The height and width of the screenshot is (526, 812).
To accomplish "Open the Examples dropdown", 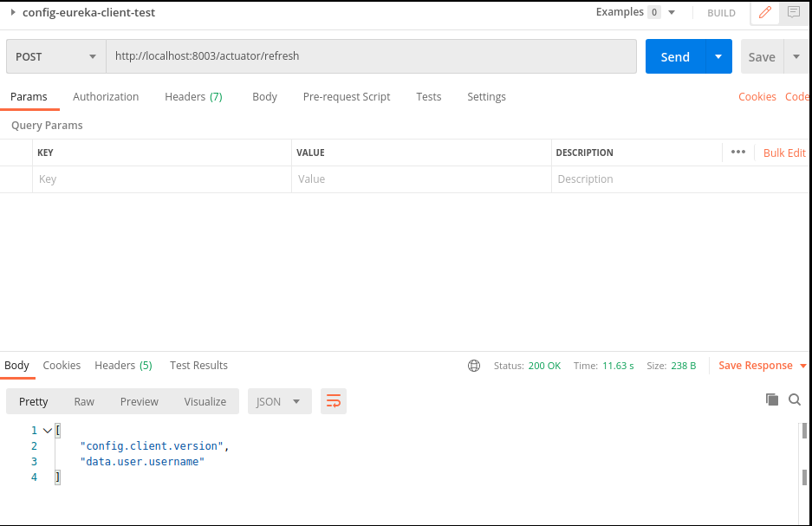I will tap(672, 12).
